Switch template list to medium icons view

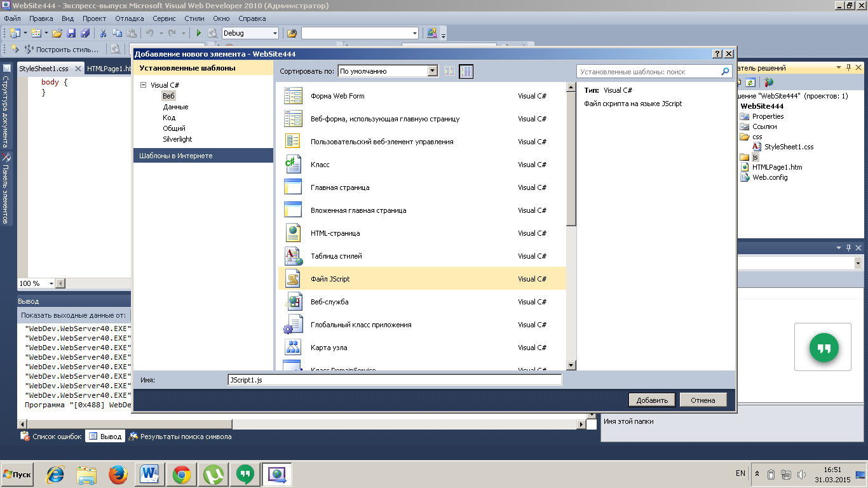[466, 71]
